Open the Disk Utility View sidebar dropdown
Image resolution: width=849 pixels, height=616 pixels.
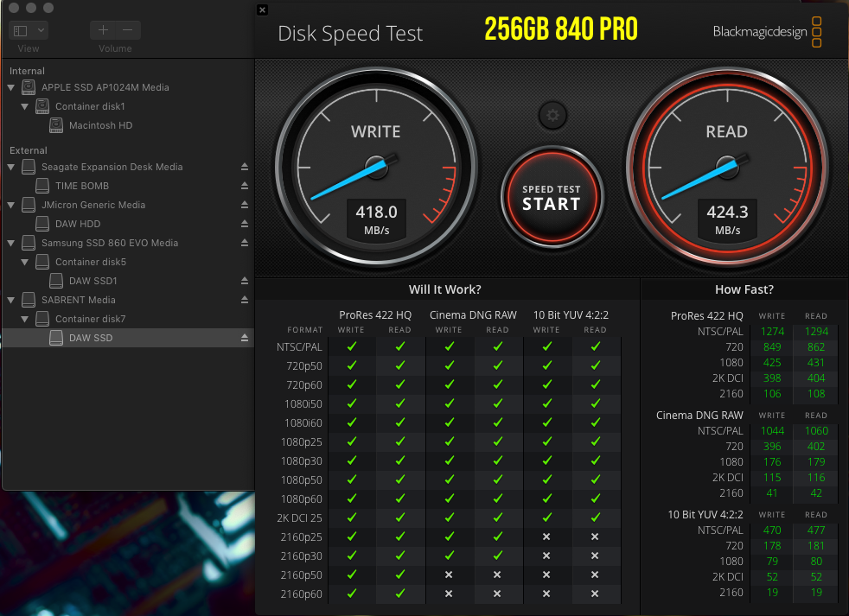[29, 30]
